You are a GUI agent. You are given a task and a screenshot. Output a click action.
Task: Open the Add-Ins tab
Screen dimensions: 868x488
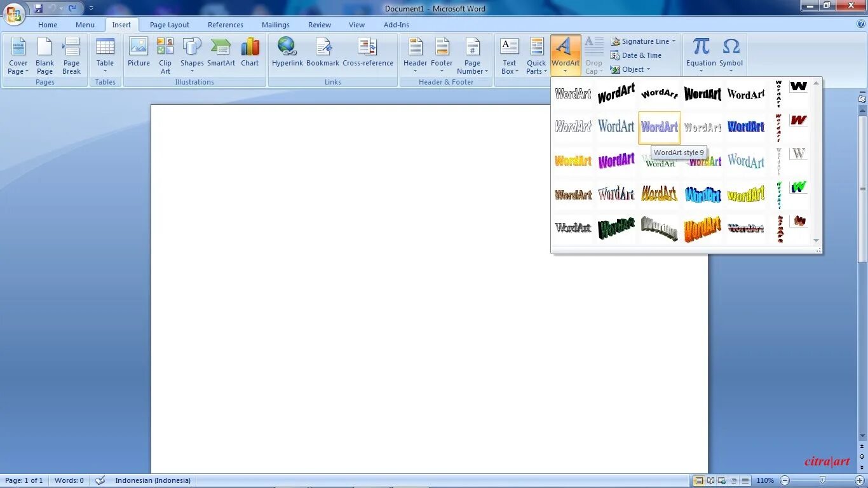[x=397, y=25]
